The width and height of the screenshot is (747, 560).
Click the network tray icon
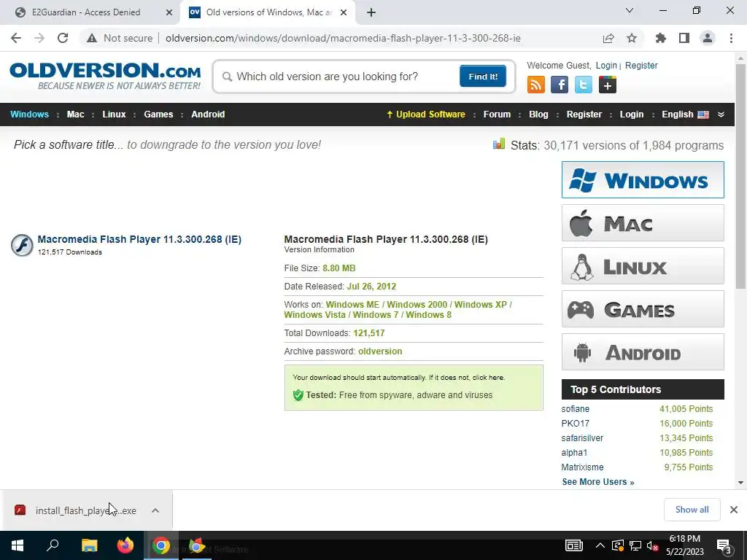(x=635, y=545)
